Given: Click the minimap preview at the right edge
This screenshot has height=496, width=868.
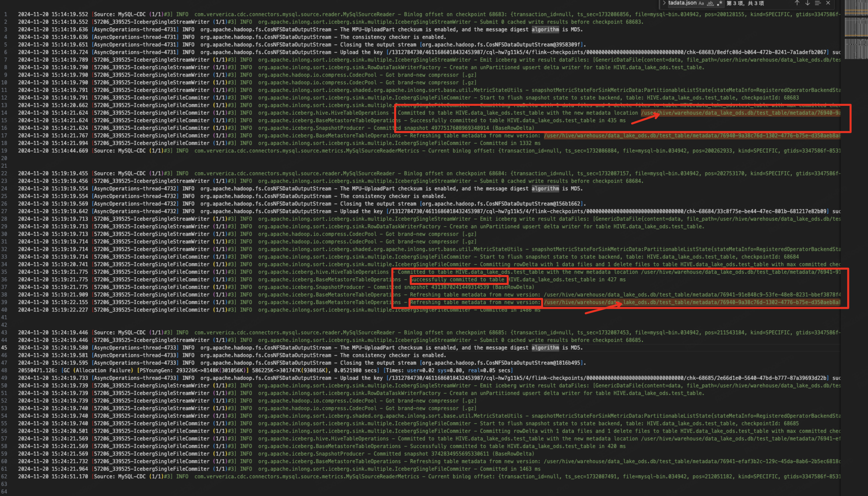Looking at the screenshot, I should pyautogui.click(x=856, y=30).
